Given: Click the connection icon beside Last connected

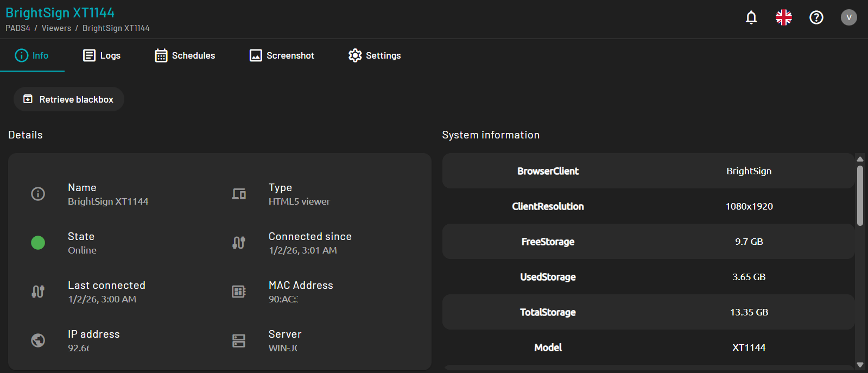Looking at the screenshot, I should pyautogui.click(x=38, y=292).
